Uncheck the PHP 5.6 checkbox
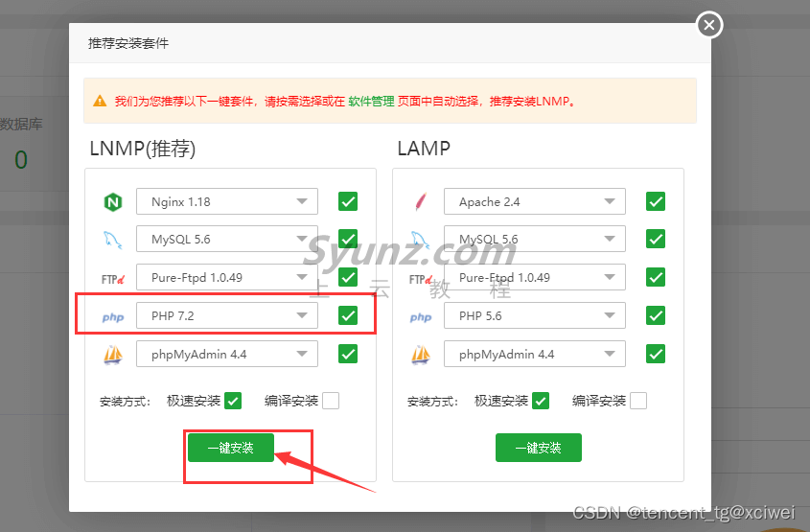The width and height of the screenshot is (810, 532). pyautogui.click(x=656, y=315)
